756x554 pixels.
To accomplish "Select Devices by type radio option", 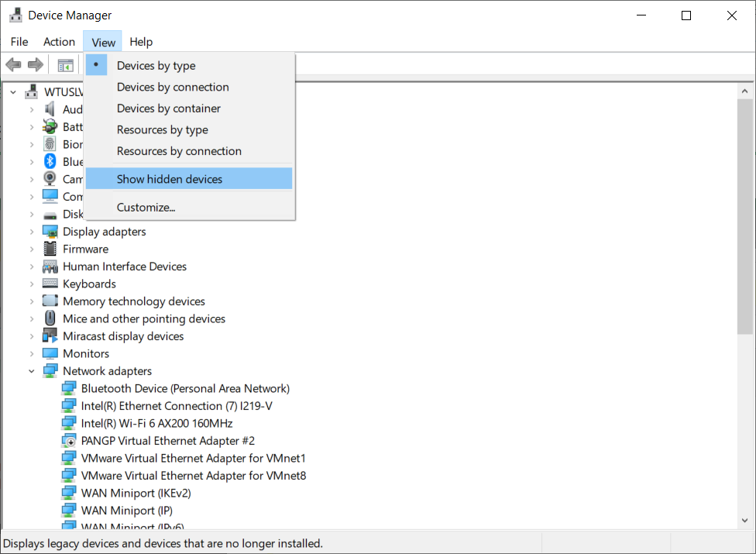I will coord(189,66).
